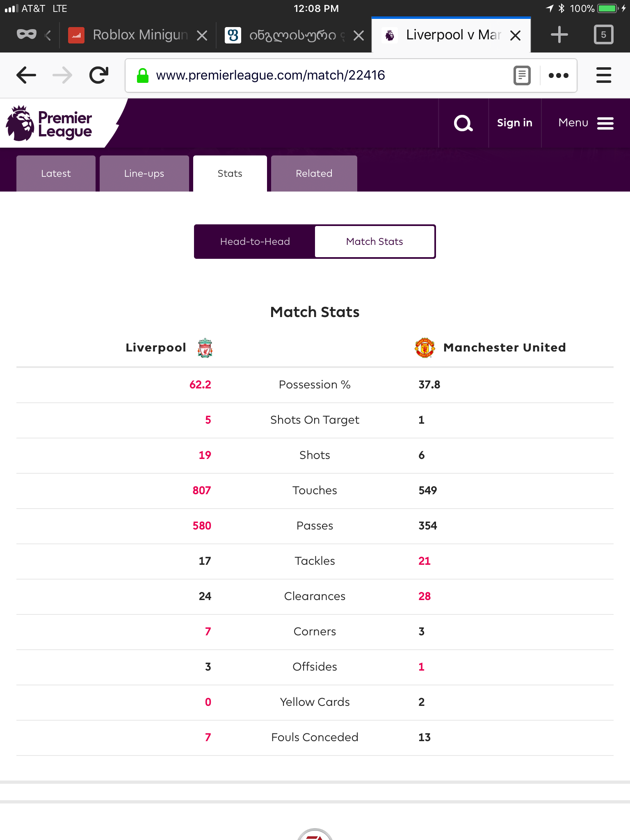The height and width of the screenshot is (840, 630).
Task: Toggle private browsing mask icon
Action: (x=27, y=35)
